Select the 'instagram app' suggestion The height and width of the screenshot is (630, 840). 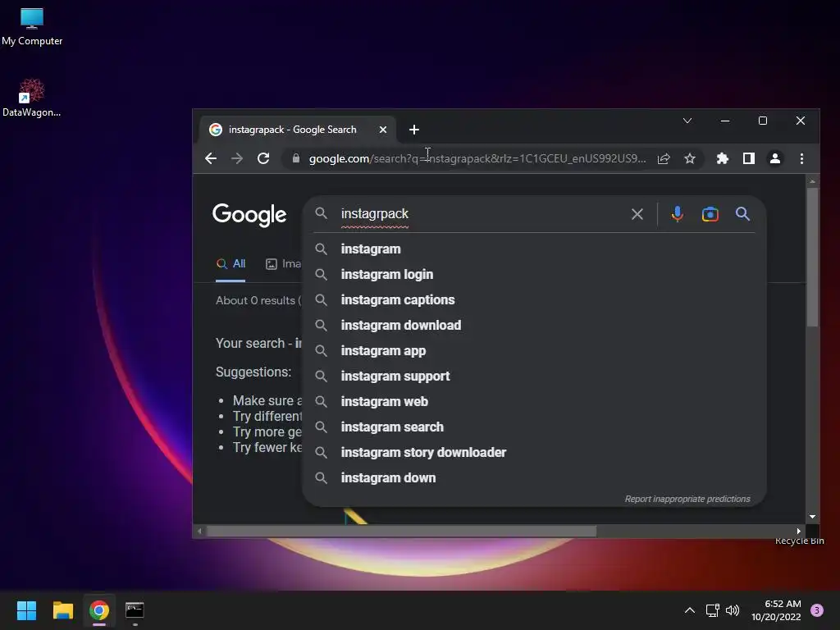534,351
